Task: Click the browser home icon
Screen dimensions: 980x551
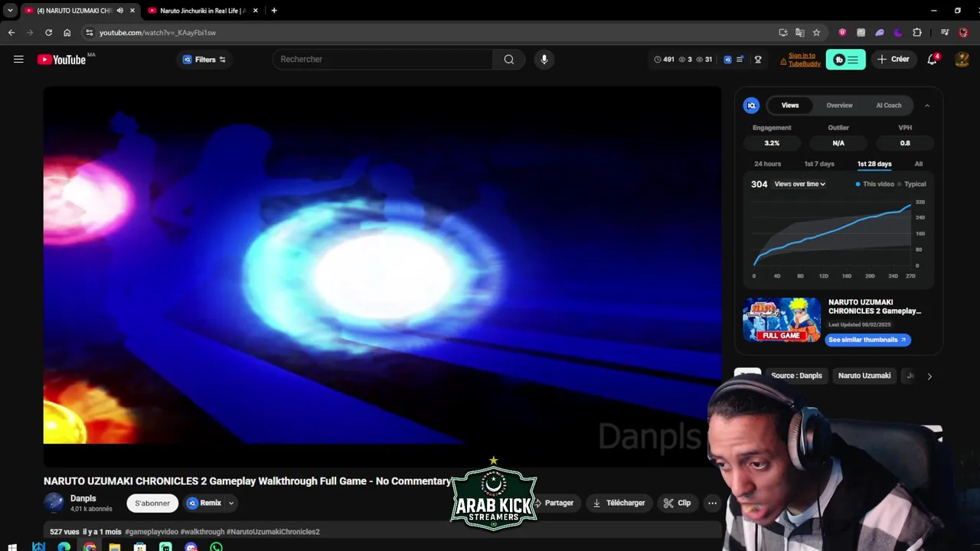Action: tap(67, 32)
